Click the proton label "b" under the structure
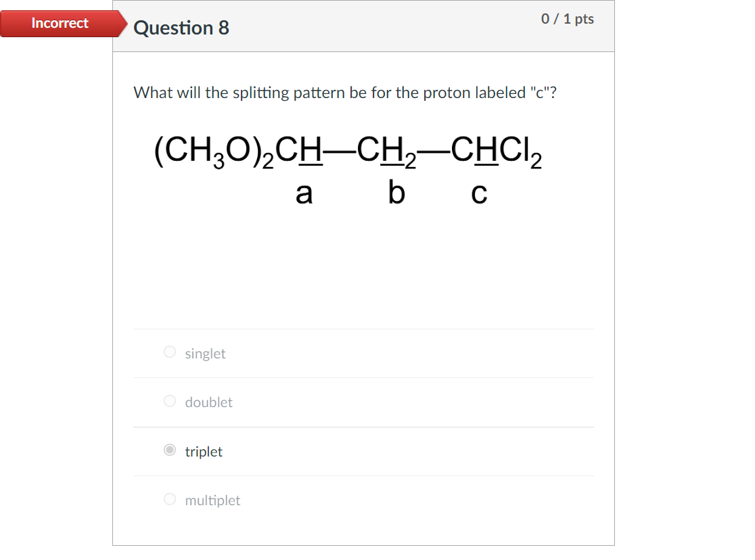Screen dimensions: 755x560 (x=396, y=193)
